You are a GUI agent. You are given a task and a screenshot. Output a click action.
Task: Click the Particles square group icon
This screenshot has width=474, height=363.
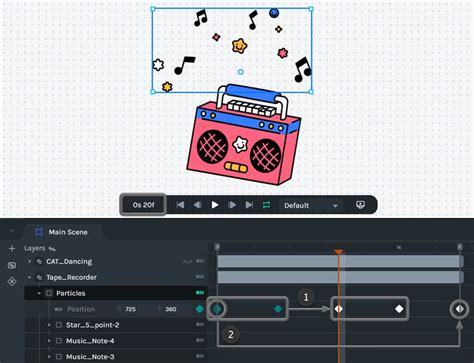[x=49, y=293]
